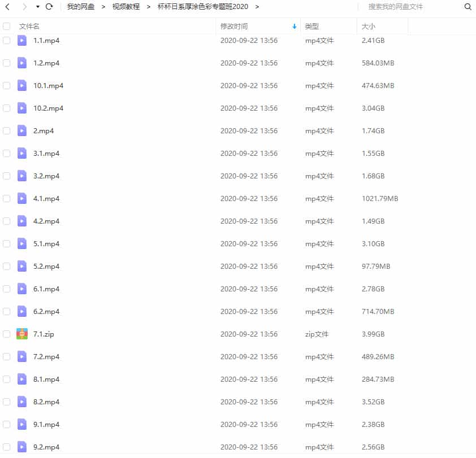This screenshot has width=476, height=458.
Task: Select file name 5.1.mp4
Action: (x=46, y=244)
